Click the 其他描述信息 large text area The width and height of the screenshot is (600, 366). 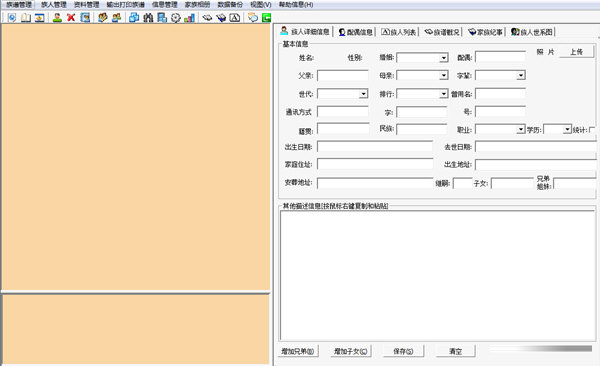pyautogui.click(x=437, y=275)
